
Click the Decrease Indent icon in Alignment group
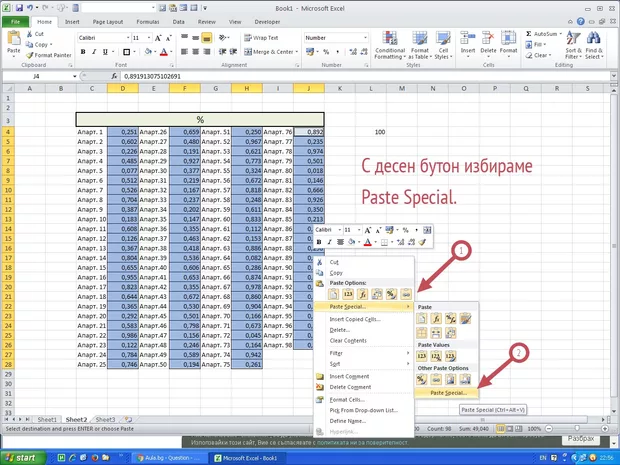point(223,52)
